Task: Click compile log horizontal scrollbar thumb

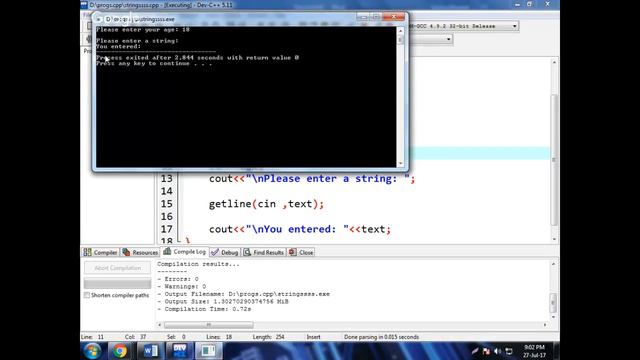Action: click(x=209, y=325)
